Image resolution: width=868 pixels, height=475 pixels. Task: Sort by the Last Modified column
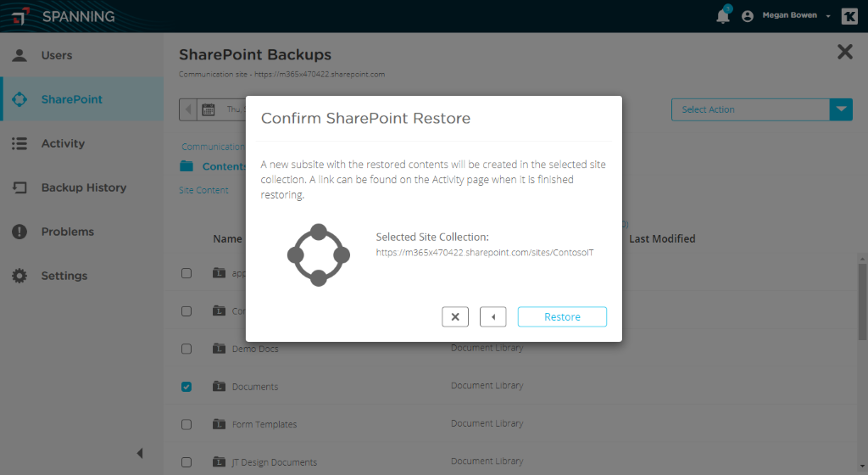pyautogui.click(x=662, y=238)
